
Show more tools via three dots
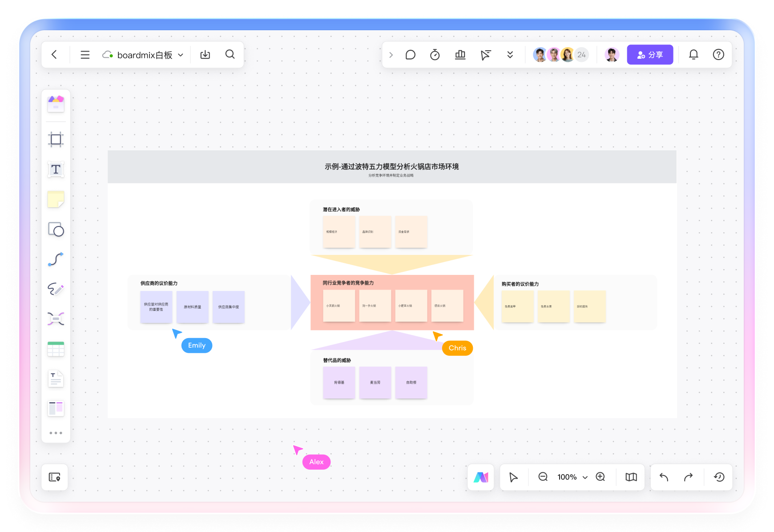coord(56,433)
